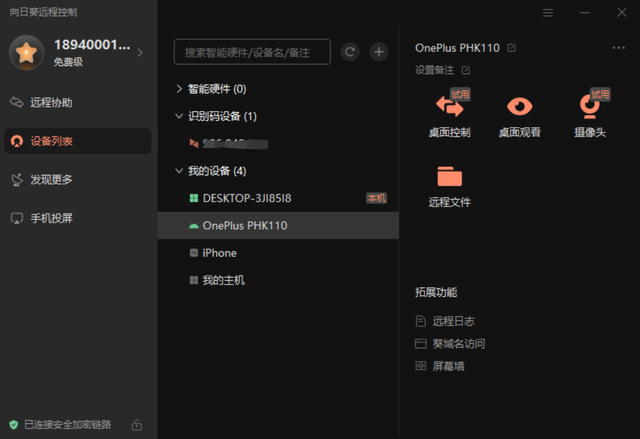Click the Windows icon beside 我的主机
The image size is (640, 439).
click(x=194, y=280)
